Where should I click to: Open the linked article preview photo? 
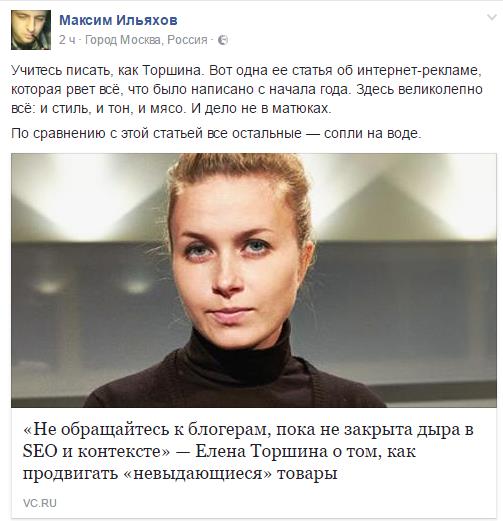click(254, 280)
